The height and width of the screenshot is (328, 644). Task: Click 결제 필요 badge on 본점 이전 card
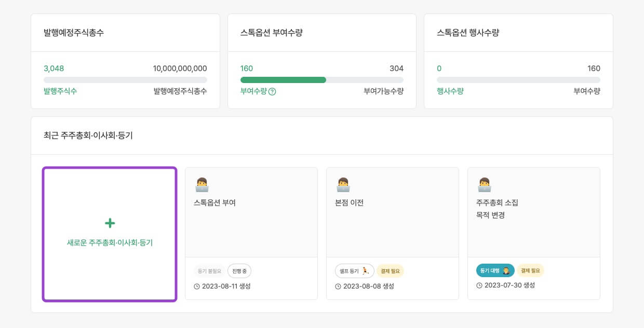point(390,271)
